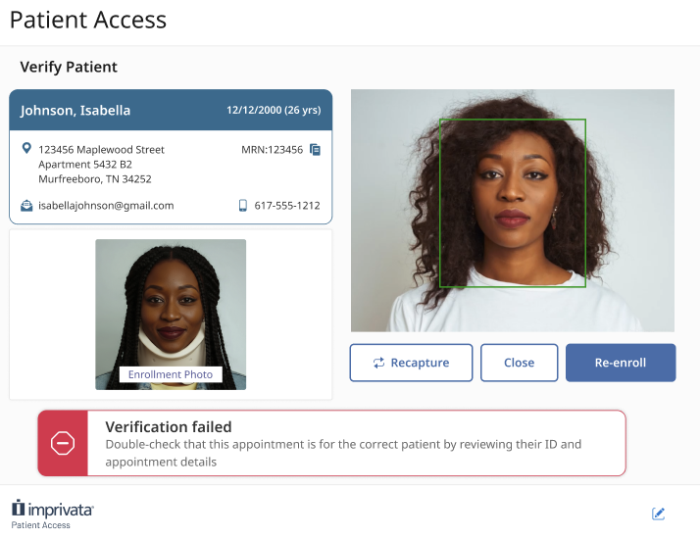Click the Enrollment Photo label
Image resolution: width=700 pixels, height=538 pixels.
point(170,375)
